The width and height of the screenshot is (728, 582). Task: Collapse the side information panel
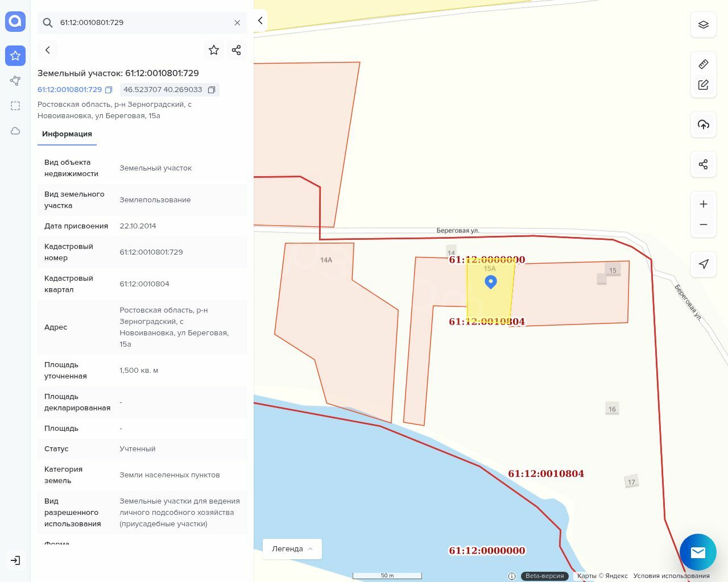click(x=260, y=20)
